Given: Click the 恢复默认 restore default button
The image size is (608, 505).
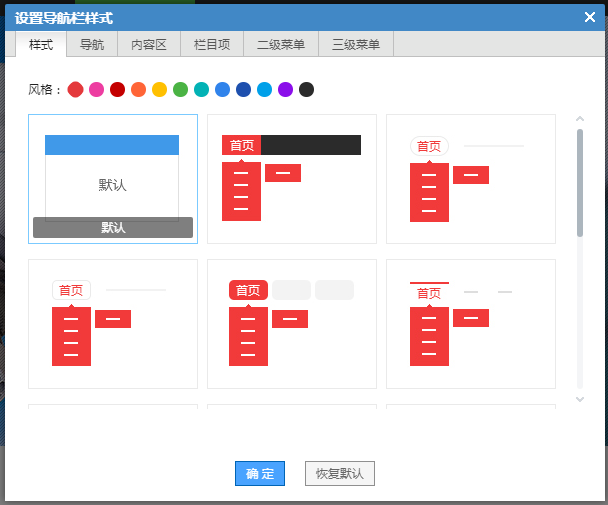Looking at the screenshot, I should (340, 473).
